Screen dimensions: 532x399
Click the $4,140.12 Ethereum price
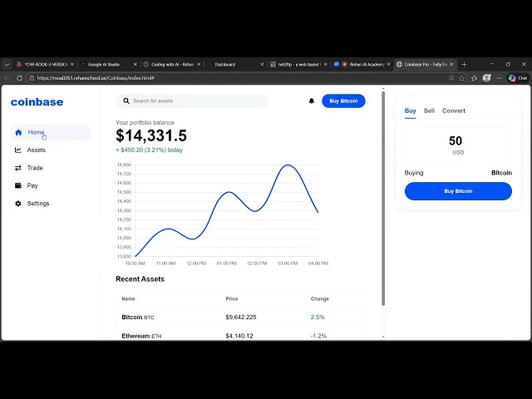(239, 336)
